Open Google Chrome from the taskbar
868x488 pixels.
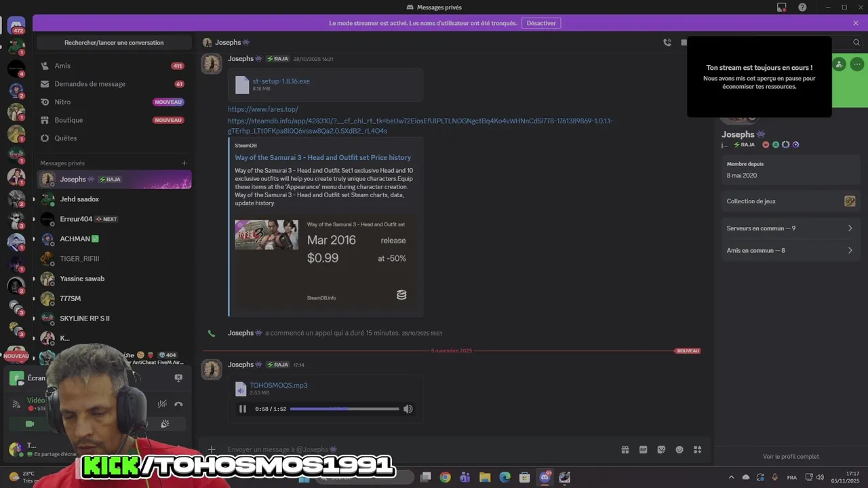[445, 477]
